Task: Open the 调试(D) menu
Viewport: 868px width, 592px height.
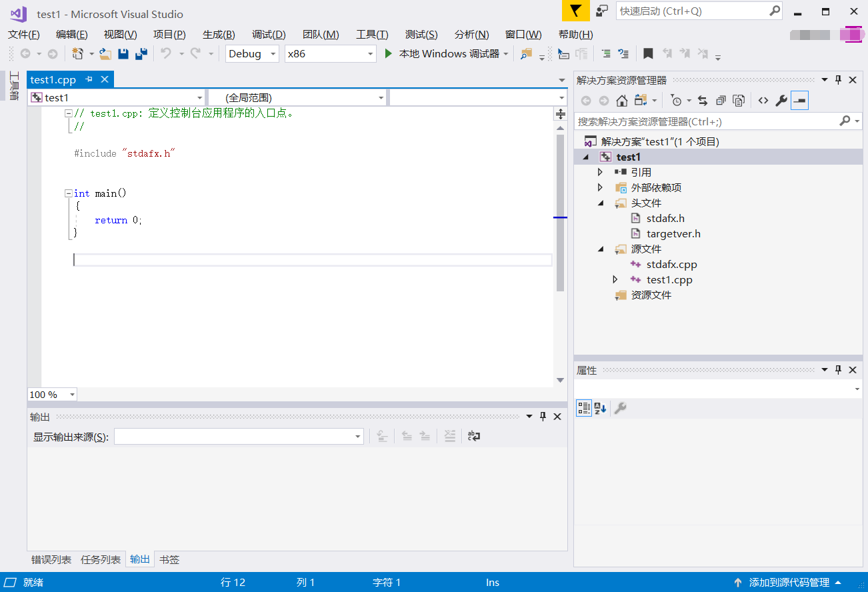Action: point(269,35)
